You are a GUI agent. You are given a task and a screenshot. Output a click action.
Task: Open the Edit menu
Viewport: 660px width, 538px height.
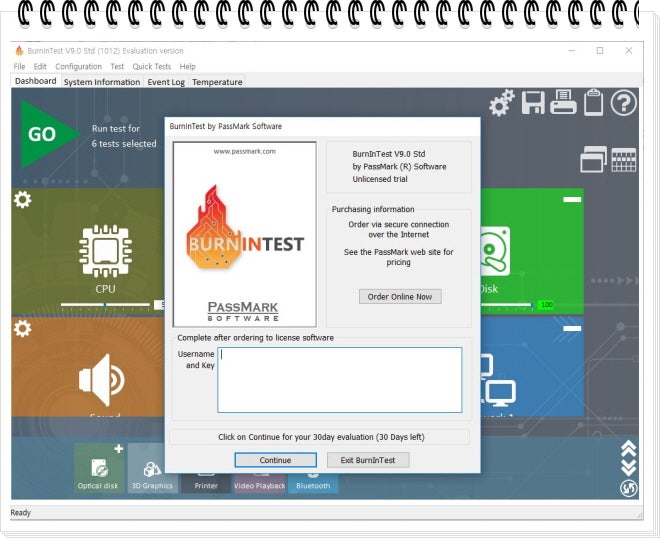[x=40, y=67]
